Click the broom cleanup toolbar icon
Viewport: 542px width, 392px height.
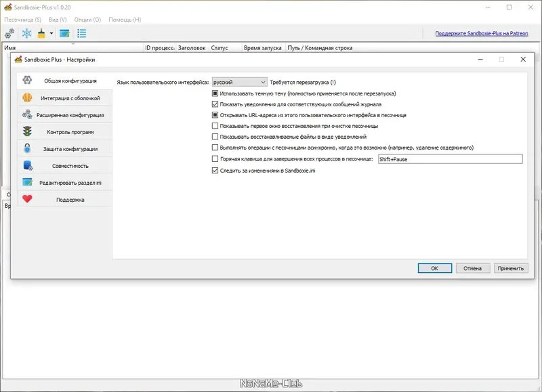point(41,32)
